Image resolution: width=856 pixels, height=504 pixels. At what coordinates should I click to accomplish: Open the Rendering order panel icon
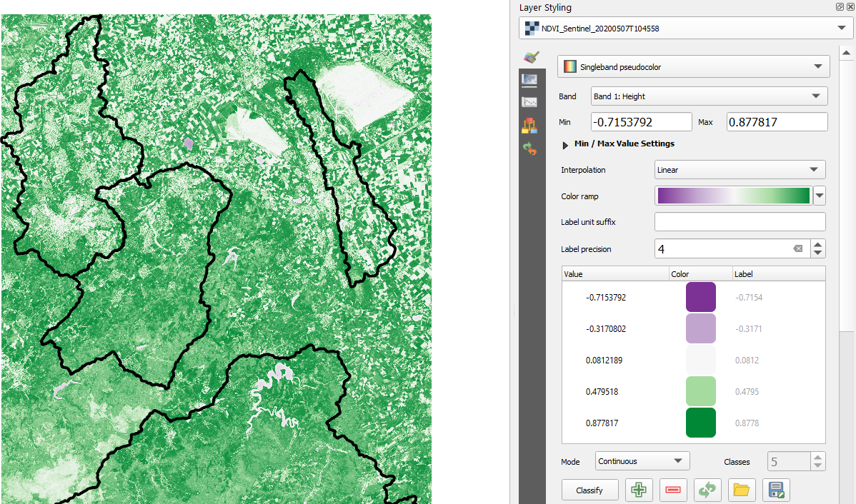529,124
